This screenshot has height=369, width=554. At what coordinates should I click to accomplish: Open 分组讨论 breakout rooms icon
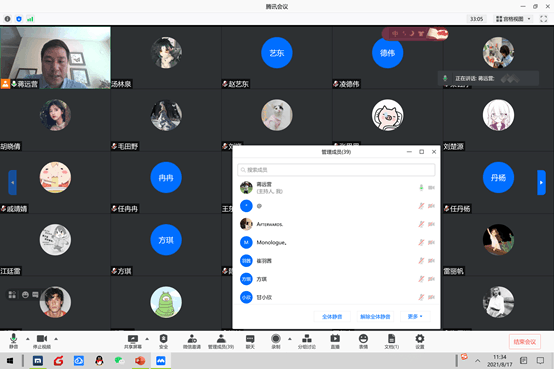(307, 341)
